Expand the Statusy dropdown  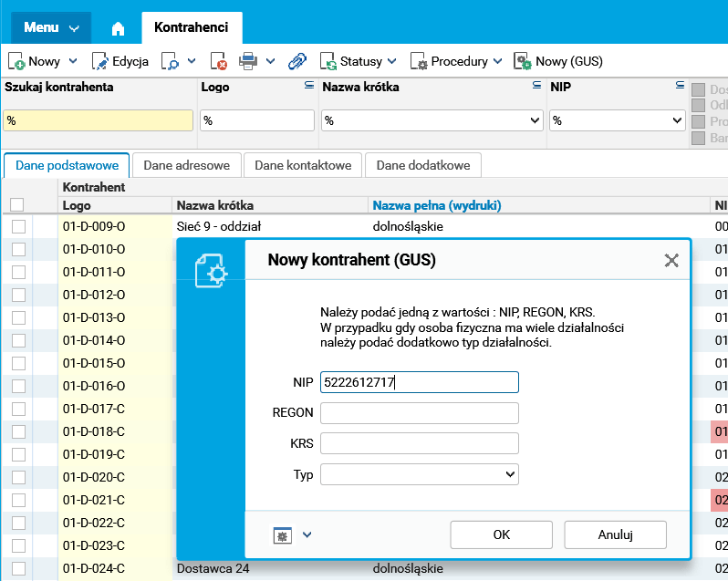(359, 62)
